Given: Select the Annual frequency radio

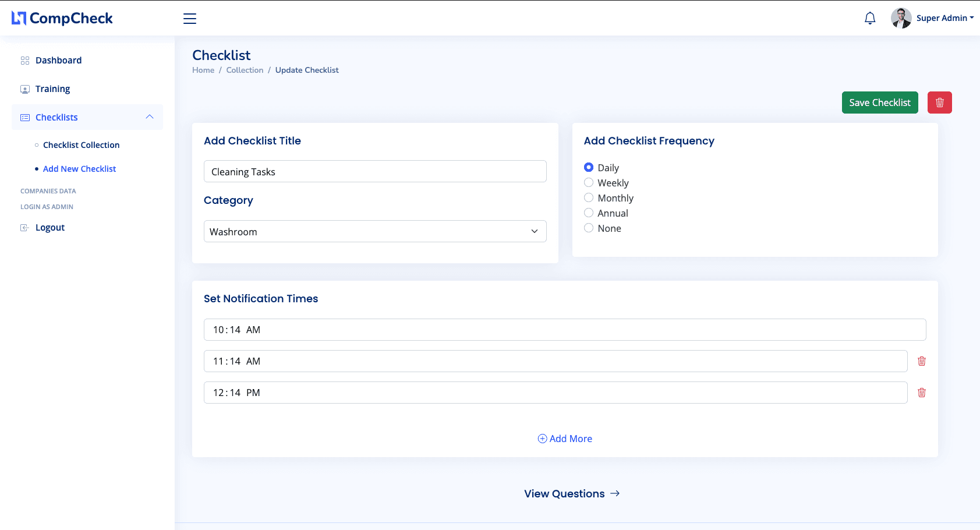Looking at the screenshot, I should pyautogui.click(x=589, y=213).
